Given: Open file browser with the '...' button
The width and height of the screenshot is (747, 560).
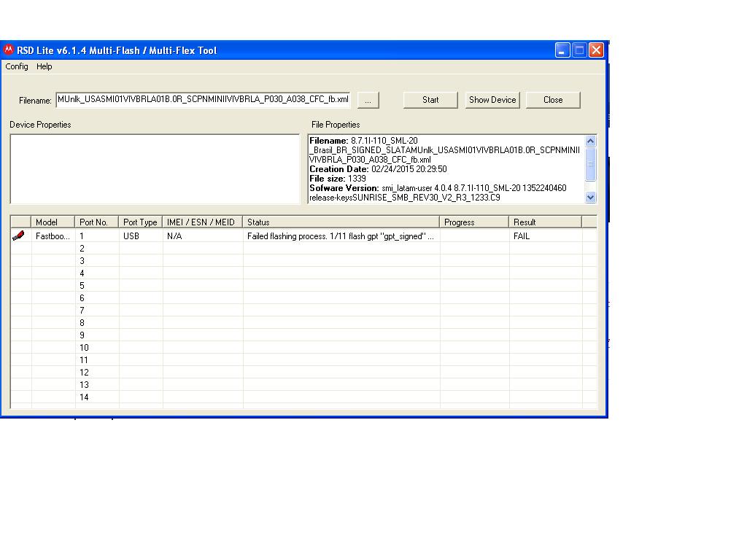Looking at the screenshot, I should coord(368,101).
